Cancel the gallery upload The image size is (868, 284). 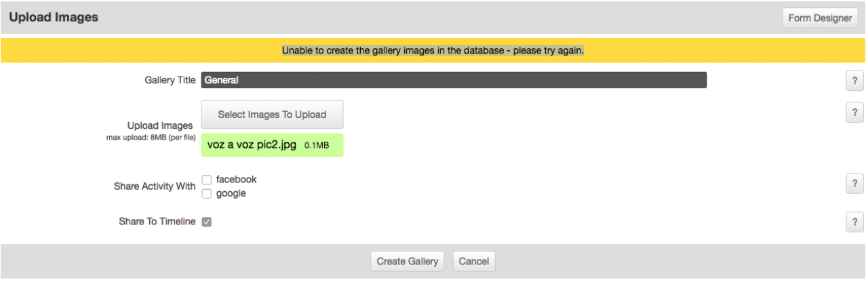474,261
